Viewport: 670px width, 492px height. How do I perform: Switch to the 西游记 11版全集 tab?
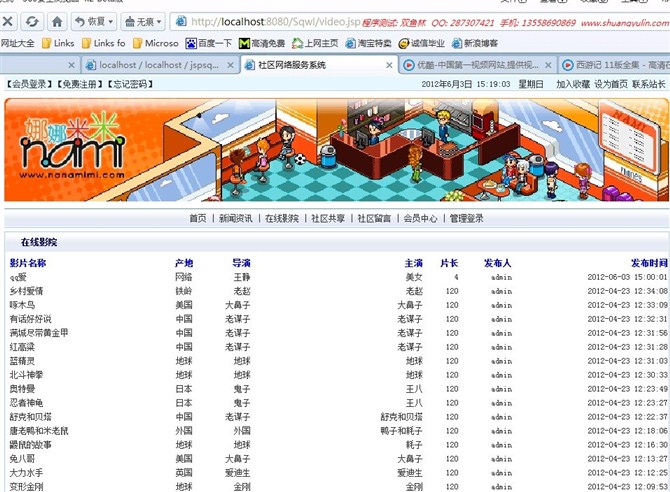[615, 65]
